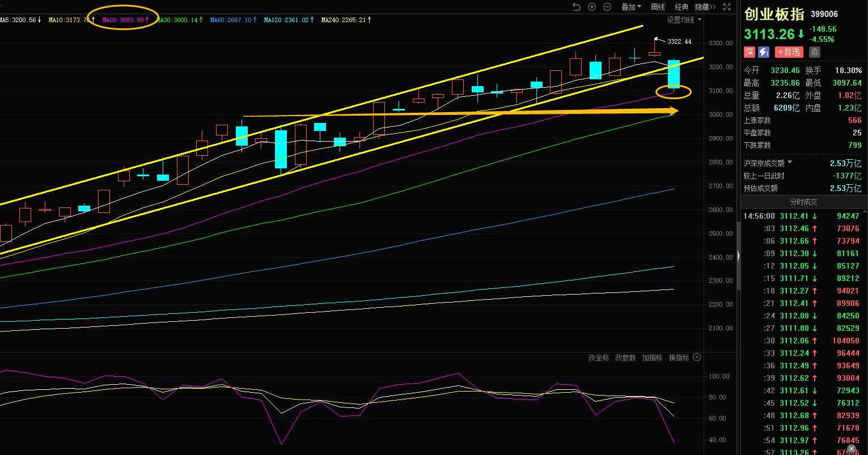Close the indicator sub-panel with X icon
The width and height of the screenshot is (868, 455).
point(697,358)
